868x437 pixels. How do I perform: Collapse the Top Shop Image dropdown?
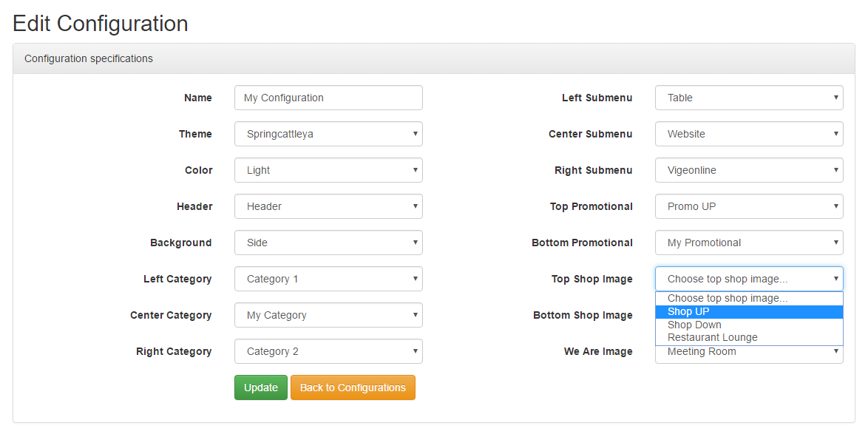749,280
